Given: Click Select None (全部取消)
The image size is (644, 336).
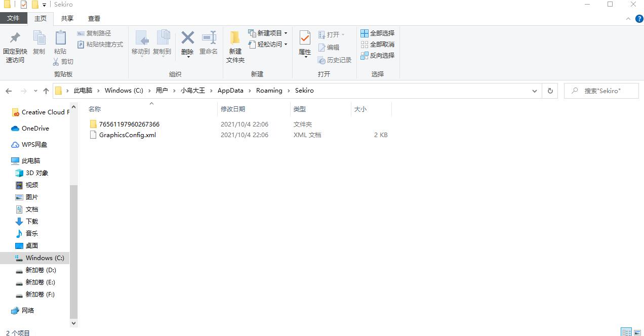Looking at the screenshot, I should (x=378, y=45).
